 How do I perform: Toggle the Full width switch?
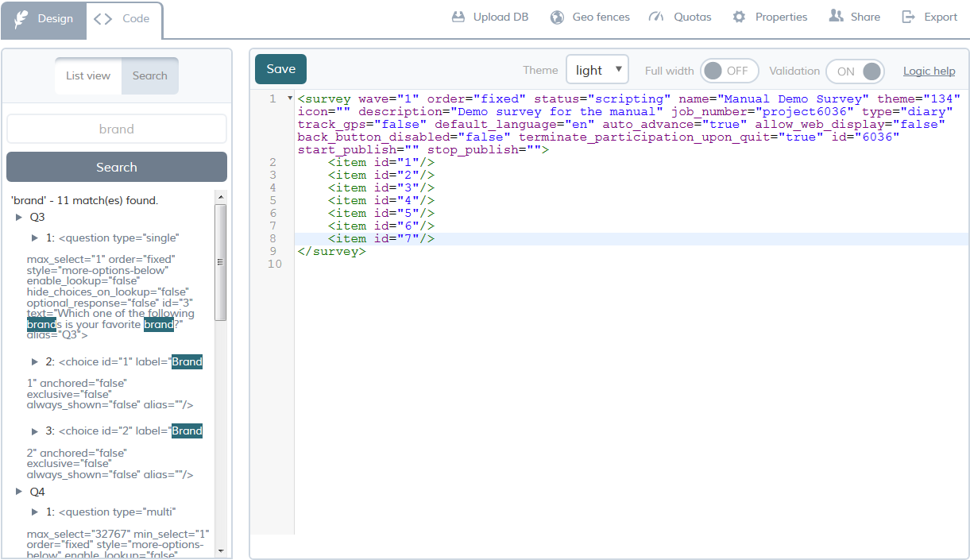pyautogui.click(x=729, y=71)
